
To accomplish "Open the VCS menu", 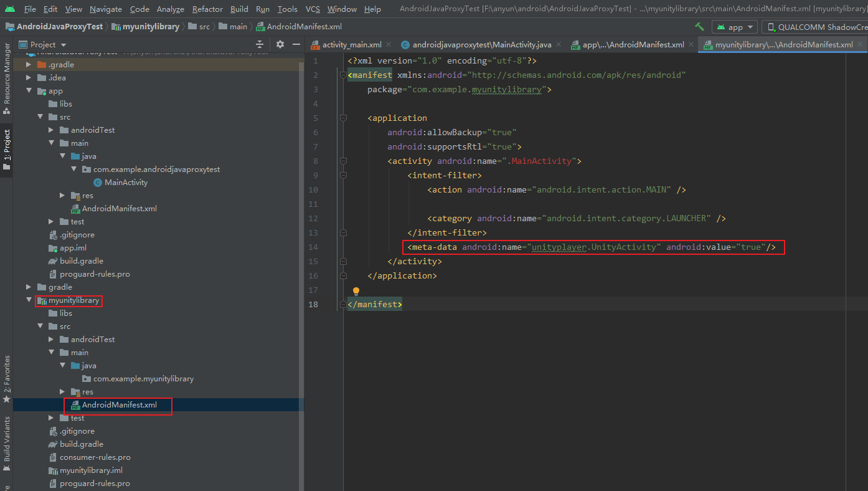I will point(313,9).
